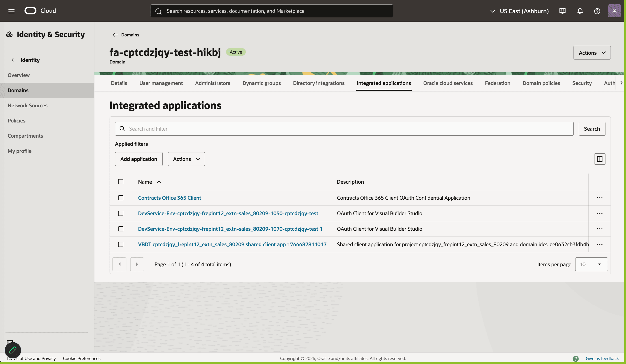
Task: Select Domains in the sidebar
Action: [47, 90]
